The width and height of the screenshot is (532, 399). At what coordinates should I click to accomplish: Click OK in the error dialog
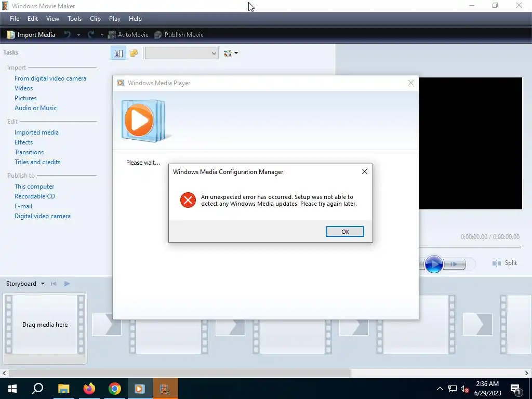[345, 231]
